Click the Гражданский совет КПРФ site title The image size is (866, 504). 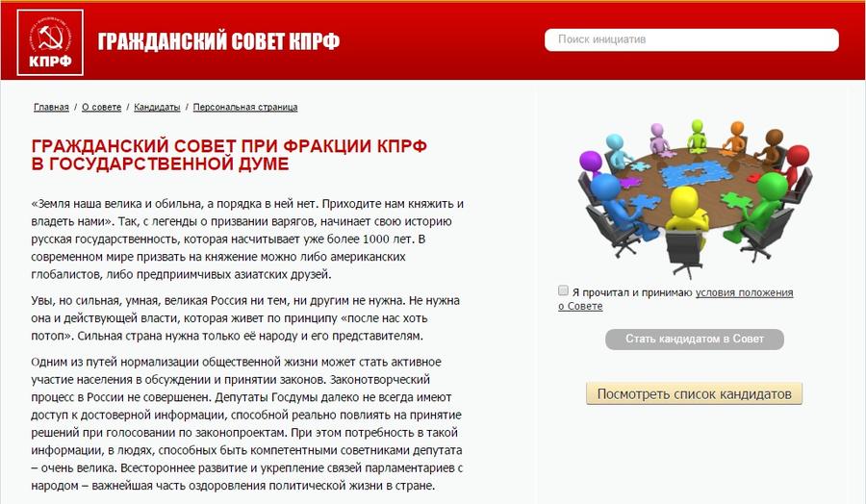click(218, 41)
